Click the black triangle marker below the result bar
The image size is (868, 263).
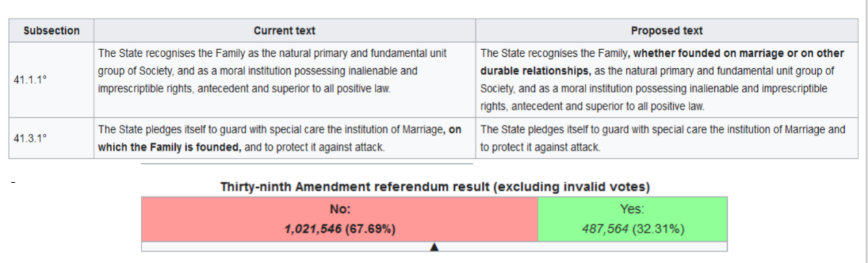pyautogui.click(x=434, y=247)
